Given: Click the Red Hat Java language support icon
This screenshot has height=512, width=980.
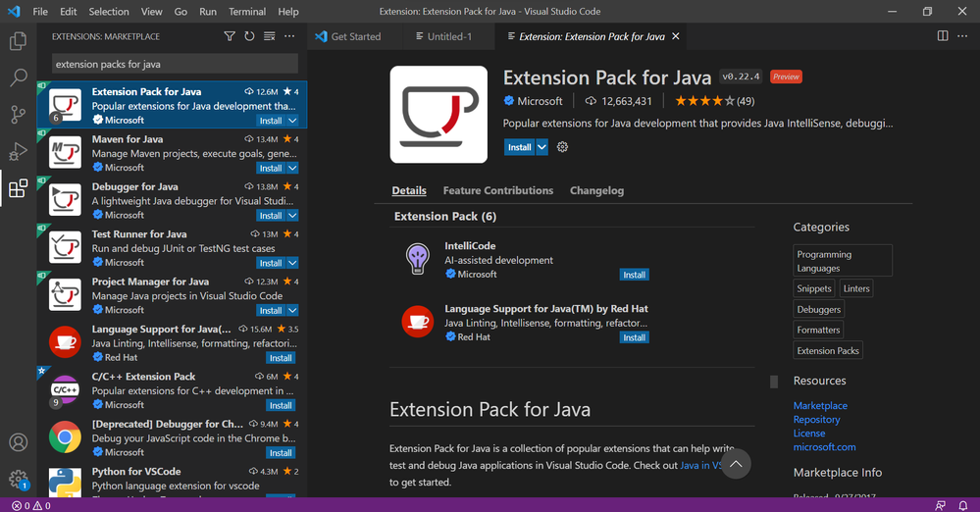Looking at the screenshot, I should pyautogui.click(x=418, y=322).
